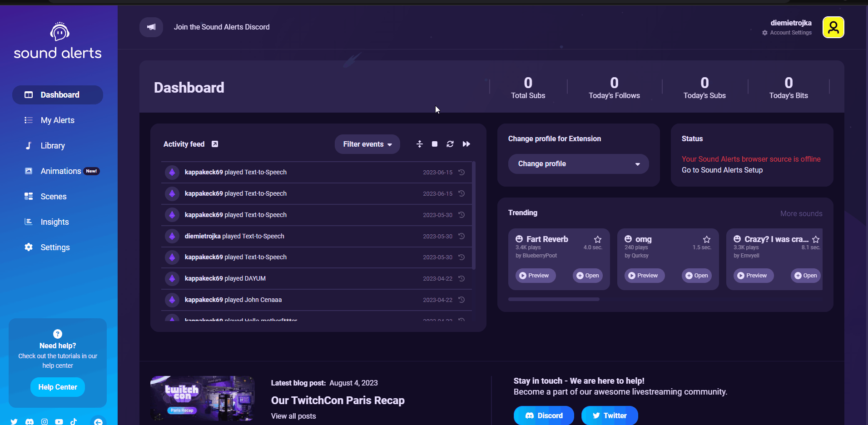868x425 pixels.
Task: Go to the Dashboard page
Action: pos(58,95)
